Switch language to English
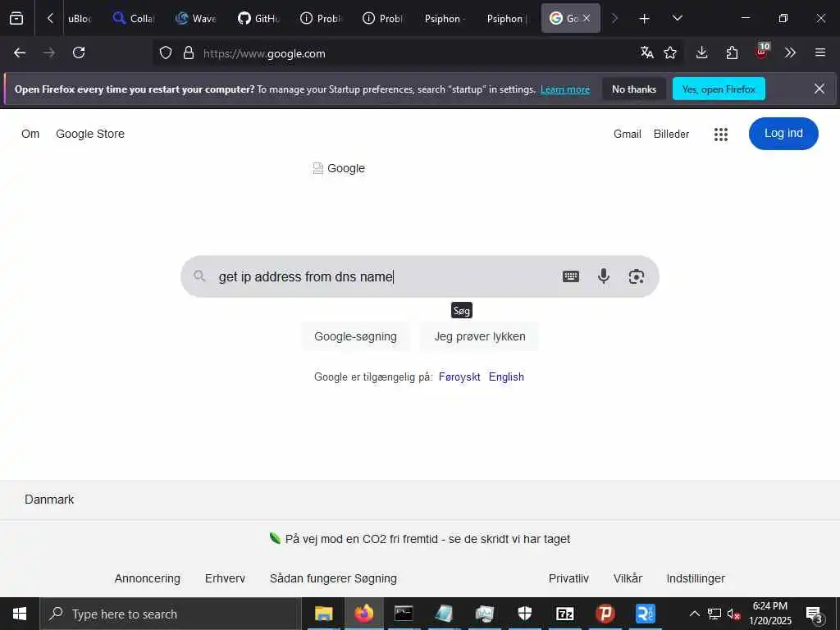Screen dimensions: 840x630 (x=506, y=377)
